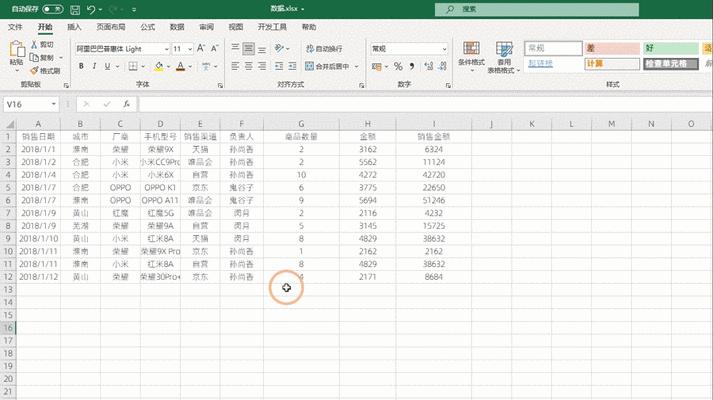
Task: Click the align left icon
Action: 235,66
